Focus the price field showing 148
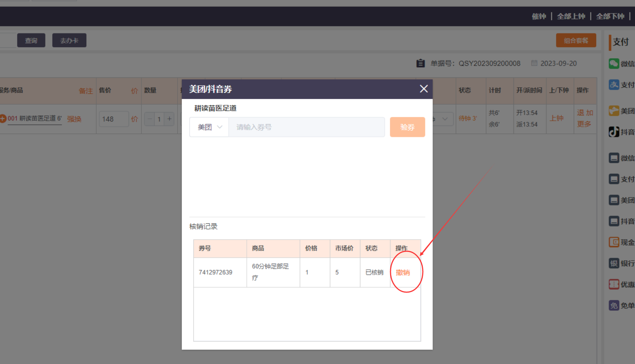The height and width of the screenshot is (364, 635). [x=114, y=119]
